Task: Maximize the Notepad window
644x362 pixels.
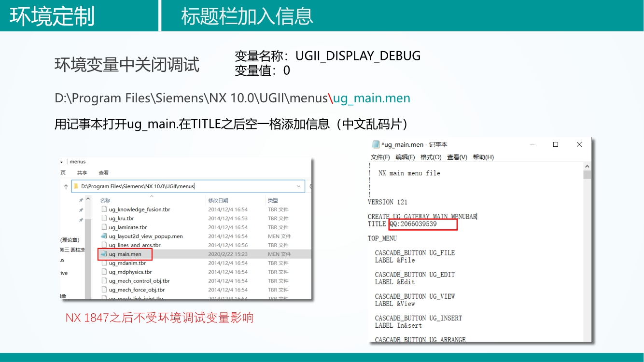Action: pos(556,144)
